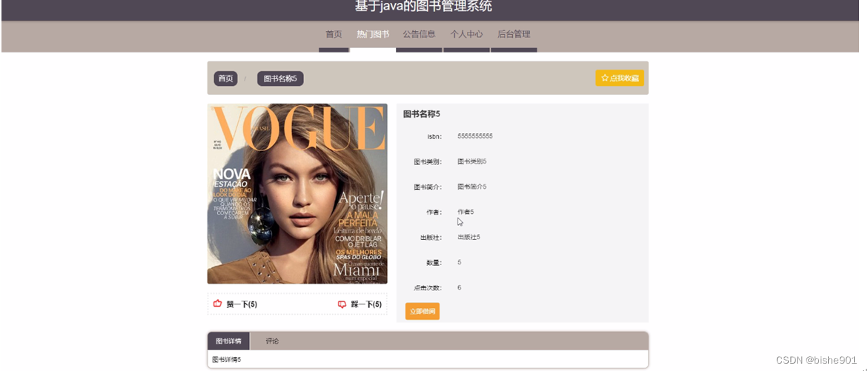The height and width of the screenshot is (371, 868).
Task: Click the 点我收藏 favorite button
Action: pyautogui.click(x=620, y=78)
